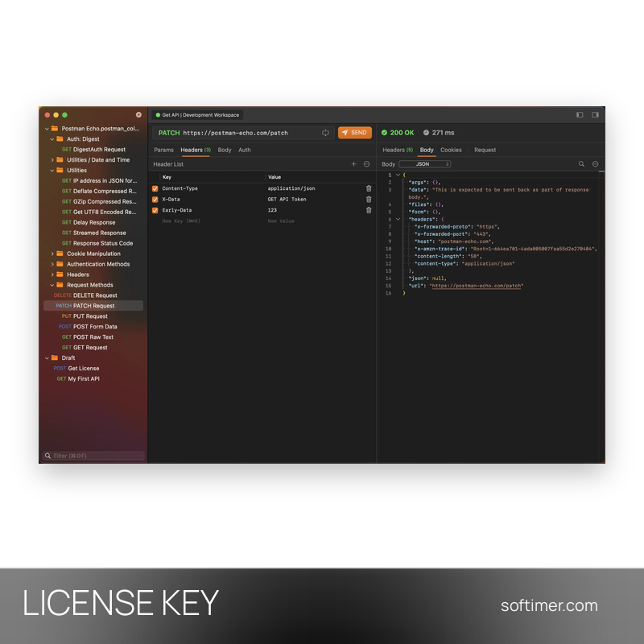The image size is (644, 644).
Task: Click the New Value placeholder field
Action: (281, 221)
